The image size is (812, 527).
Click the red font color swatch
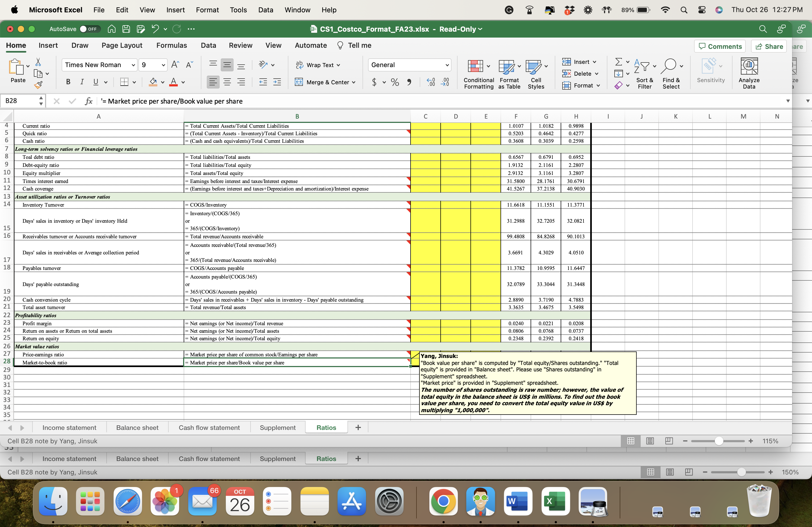174,82
